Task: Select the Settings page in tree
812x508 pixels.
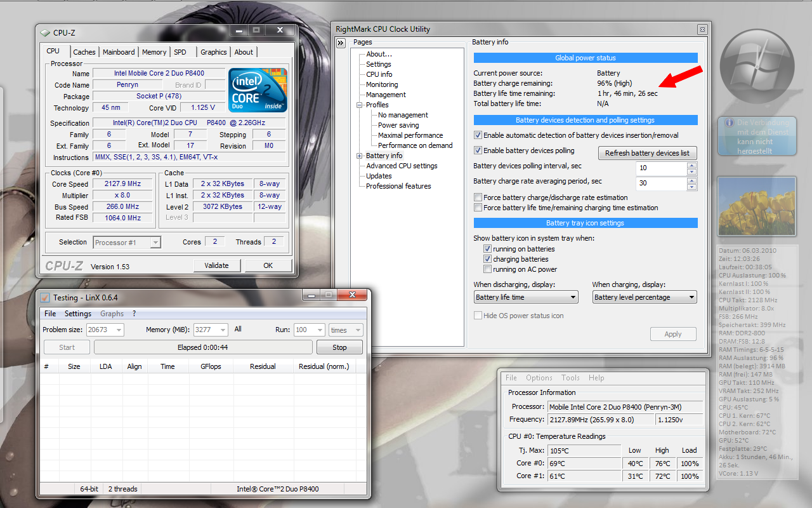Action: coord(379,64)
